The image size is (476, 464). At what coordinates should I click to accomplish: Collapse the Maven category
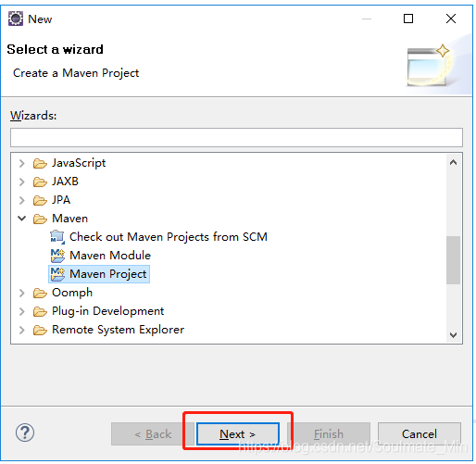click(x=21, y=219)
